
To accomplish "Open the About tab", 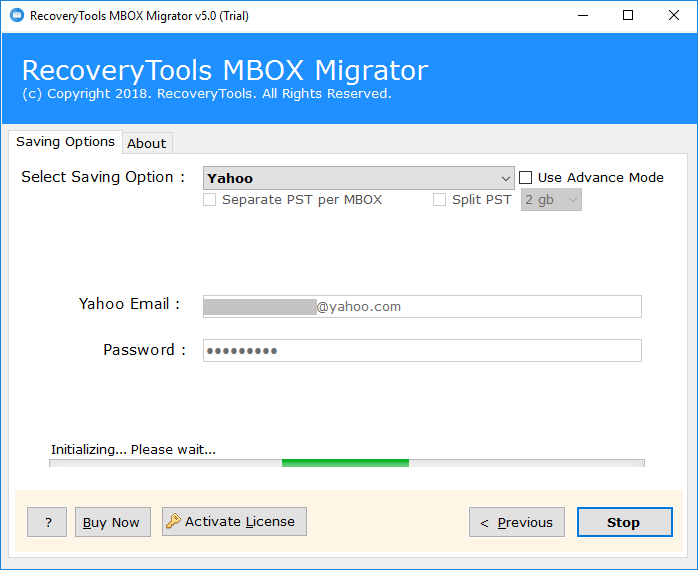I will (x=147, y=143).
